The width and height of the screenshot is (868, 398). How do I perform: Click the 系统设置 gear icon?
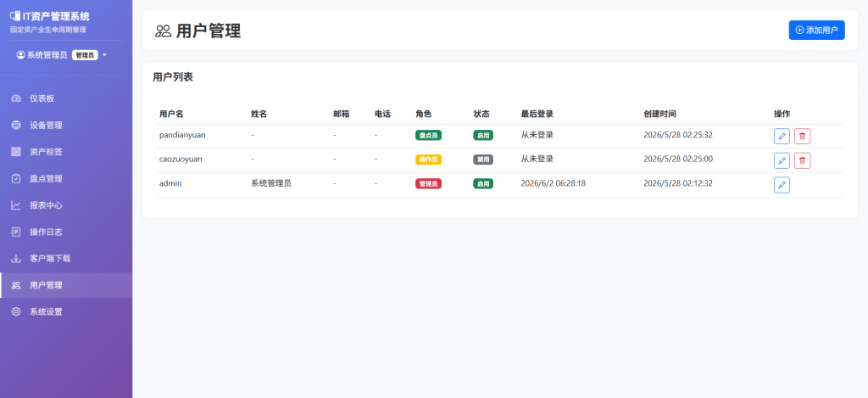click(16, 311)
